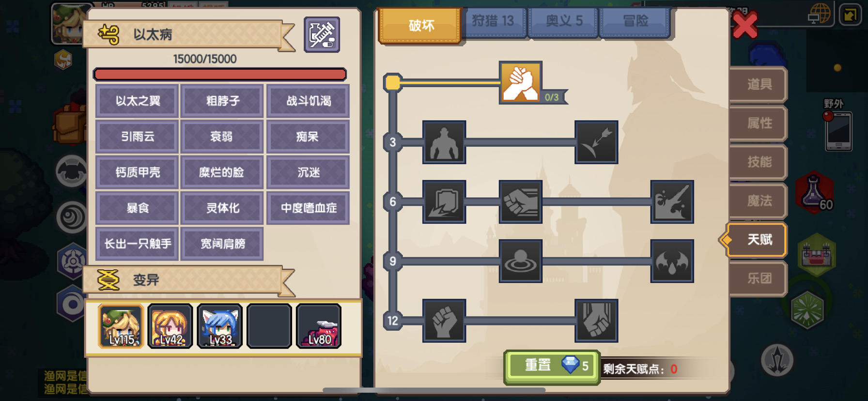The height and width of the screenshot is (401, 868).
Task: Open the 道具 side menu
Action: (x=759, y=84)
